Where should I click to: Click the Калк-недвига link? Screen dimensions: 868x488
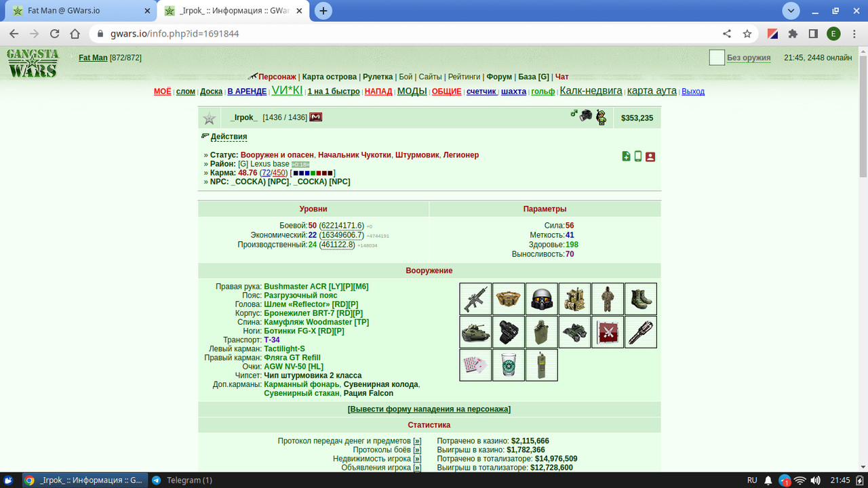591,91
